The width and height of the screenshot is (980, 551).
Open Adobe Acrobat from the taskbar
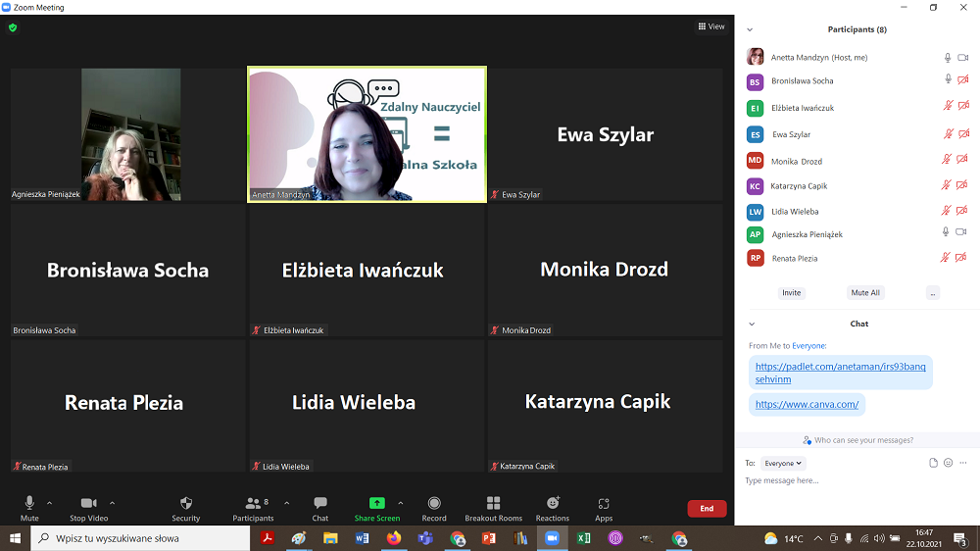(x=268, y=538)
